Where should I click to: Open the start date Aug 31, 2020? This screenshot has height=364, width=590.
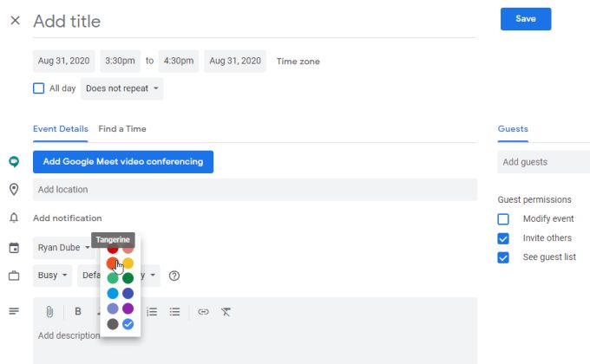[x=63, y=61]
